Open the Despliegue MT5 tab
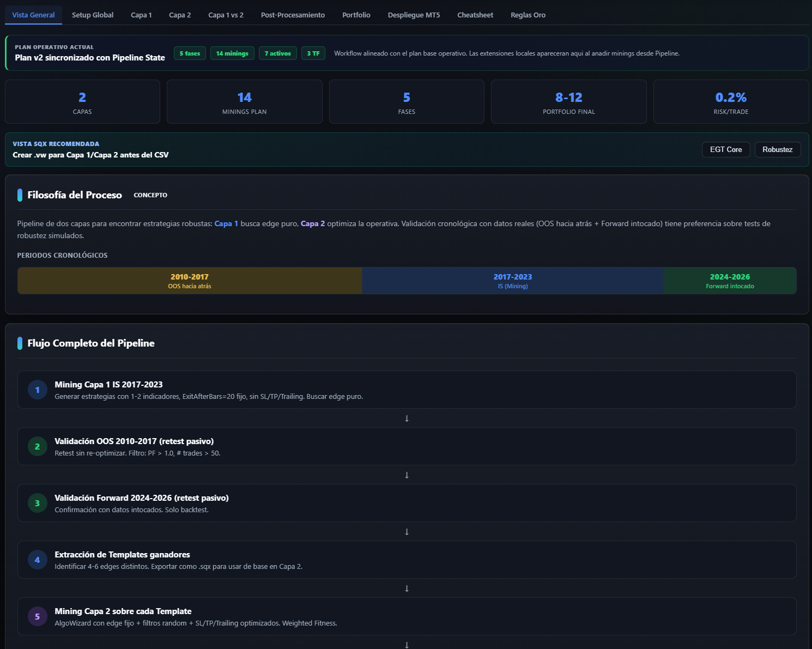Screen dimensions: 812x649 point(414,15)
